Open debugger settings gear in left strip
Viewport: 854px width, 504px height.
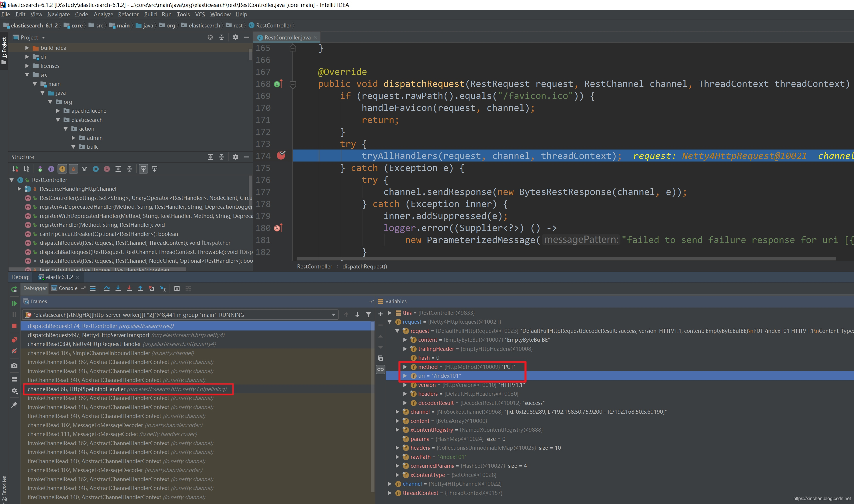coord(14,391)
